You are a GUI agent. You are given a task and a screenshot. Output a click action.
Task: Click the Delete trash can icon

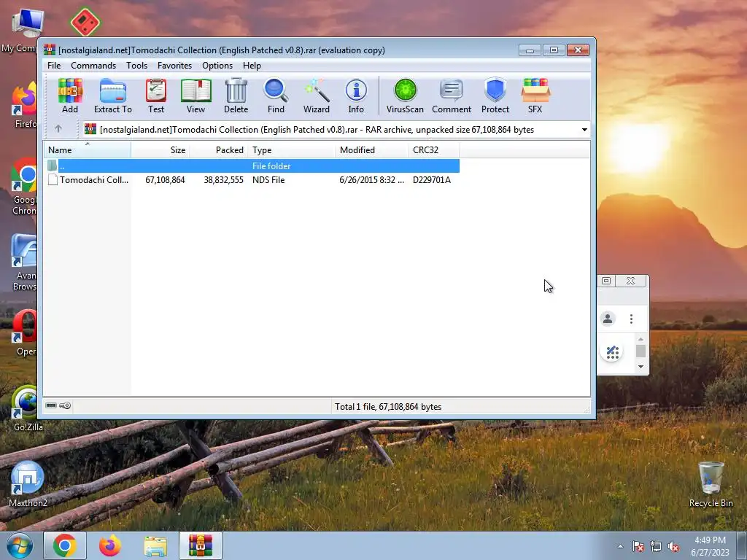pos(236,96)
